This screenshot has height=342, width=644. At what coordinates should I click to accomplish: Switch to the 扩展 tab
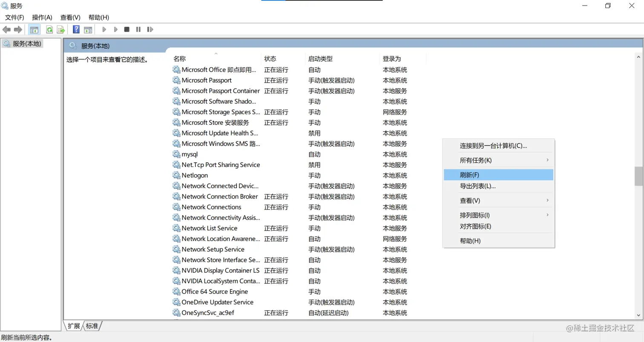click(74, 326)
